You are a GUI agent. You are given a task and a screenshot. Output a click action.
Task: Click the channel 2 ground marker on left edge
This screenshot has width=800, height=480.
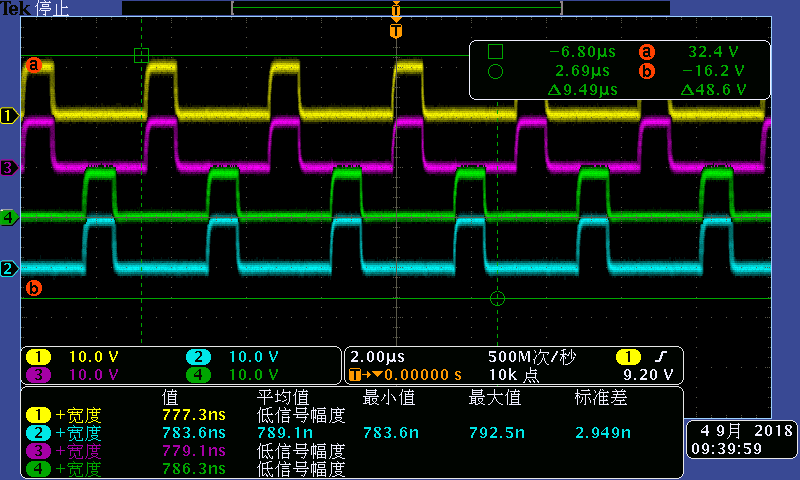(9, 268)
